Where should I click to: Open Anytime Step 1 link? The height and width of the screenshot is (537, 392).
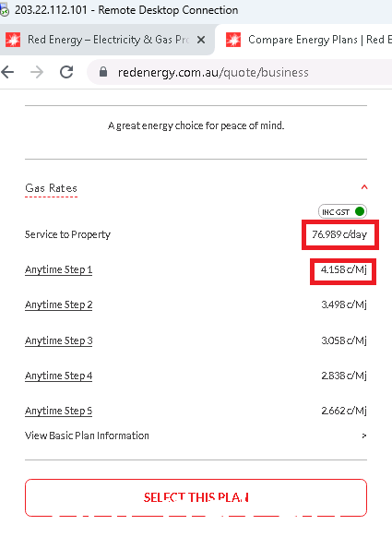point(58,269)
